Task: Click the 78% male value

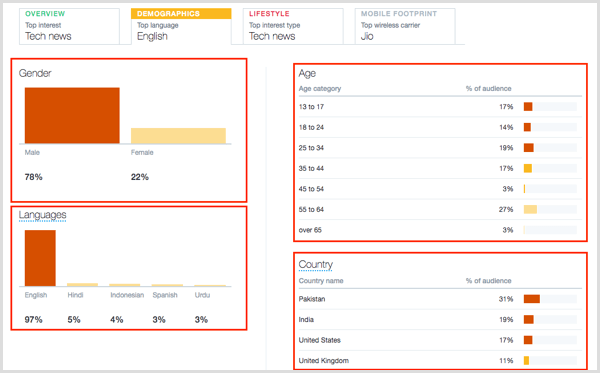Action: 34,177
